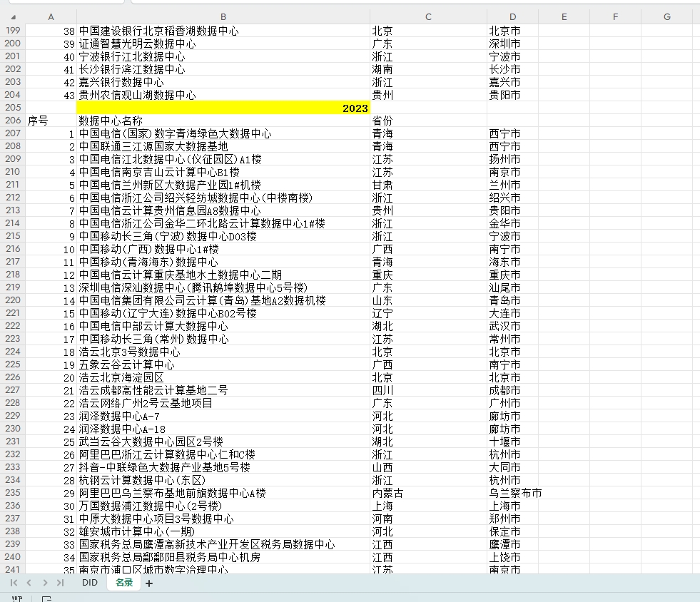
Task: Select cell 中国移动(广西)数据中心1#楼
Action: tap(223, 249)
